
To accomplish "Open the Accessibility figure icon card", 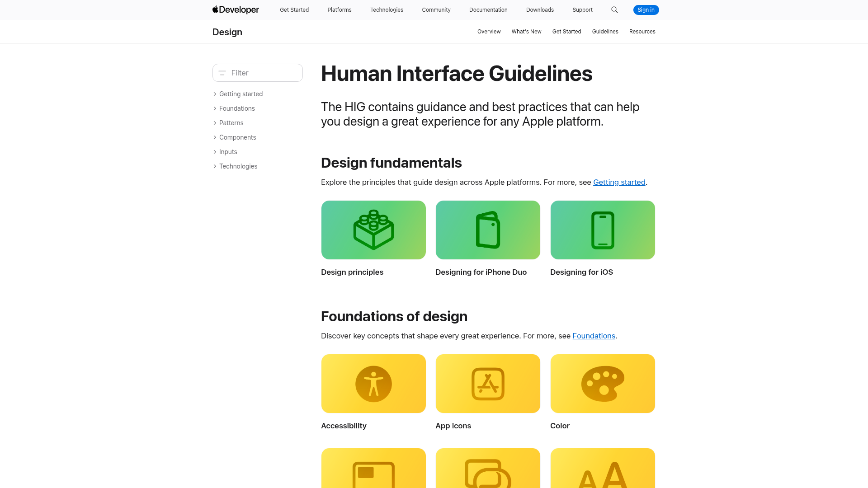I will tap(373, 384).
